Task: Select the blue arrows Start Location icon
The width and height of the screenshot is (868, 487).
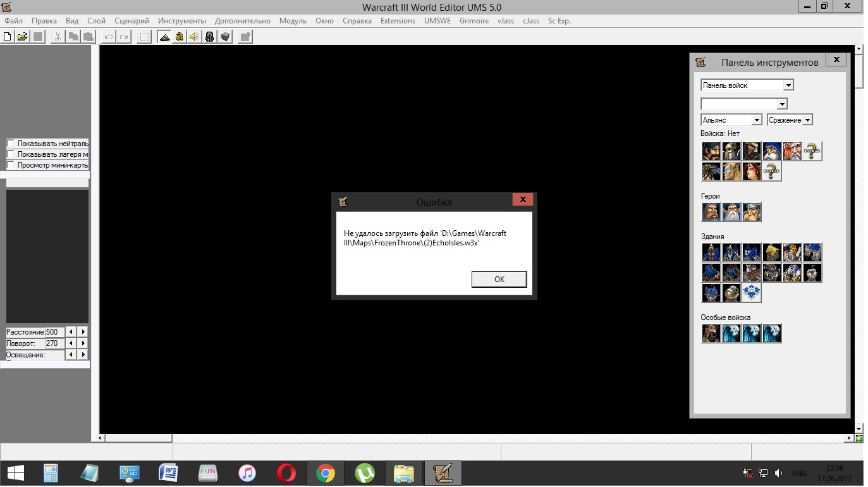Action: [x=752, y=293]
